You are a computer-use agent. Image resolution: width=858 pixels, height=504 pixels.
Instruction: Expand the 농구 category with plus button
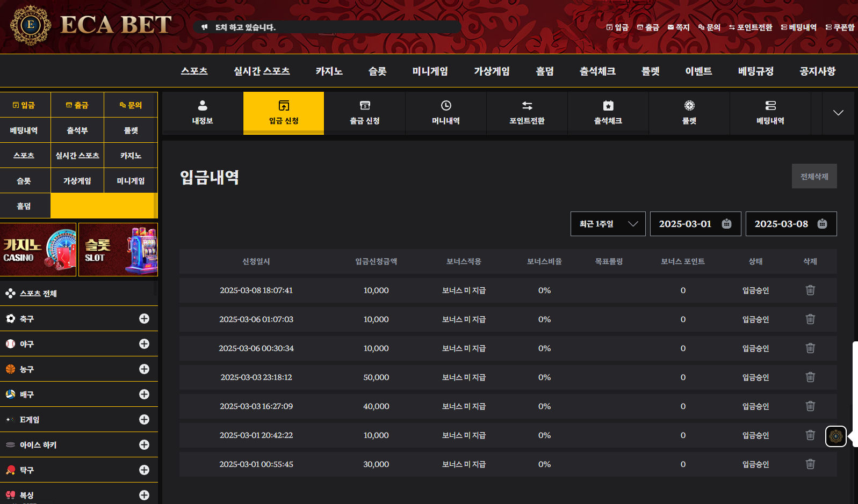tap(144, 369)
